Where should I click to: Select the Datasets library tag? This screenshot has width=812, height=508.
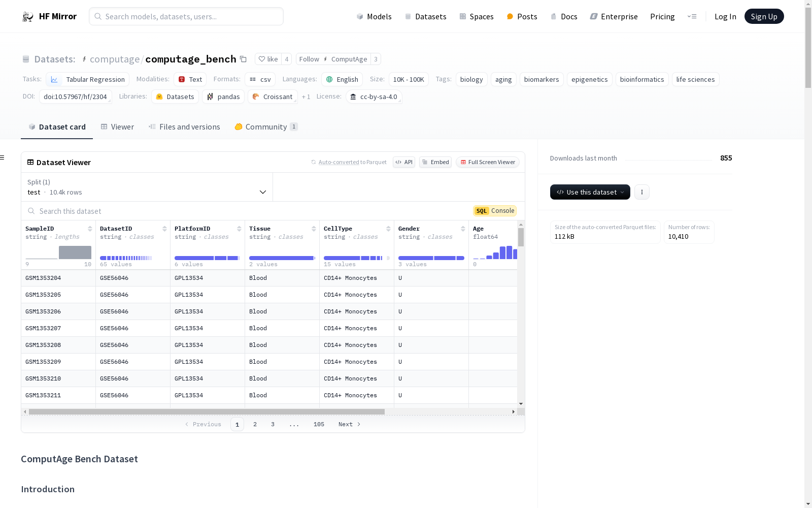pos(175,97)
